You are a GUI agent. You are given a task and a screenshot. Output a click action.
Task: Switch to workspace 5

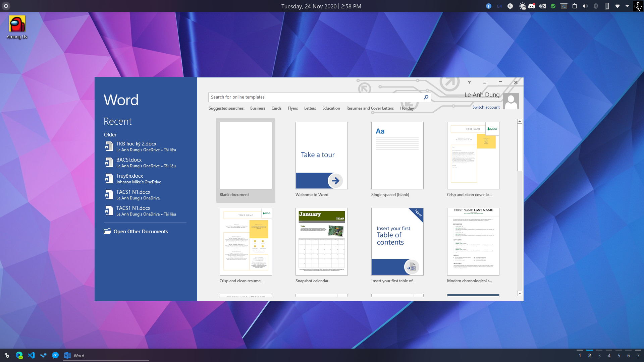point(619,356)
